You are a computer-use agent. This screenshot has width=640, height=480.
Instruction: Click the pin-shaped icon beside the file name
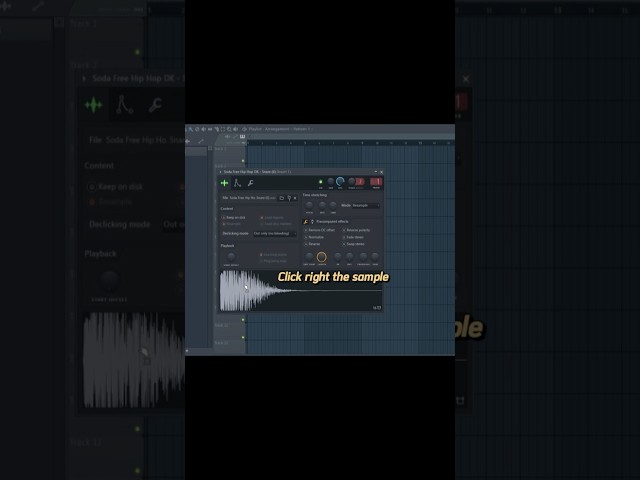click(289, 198)
